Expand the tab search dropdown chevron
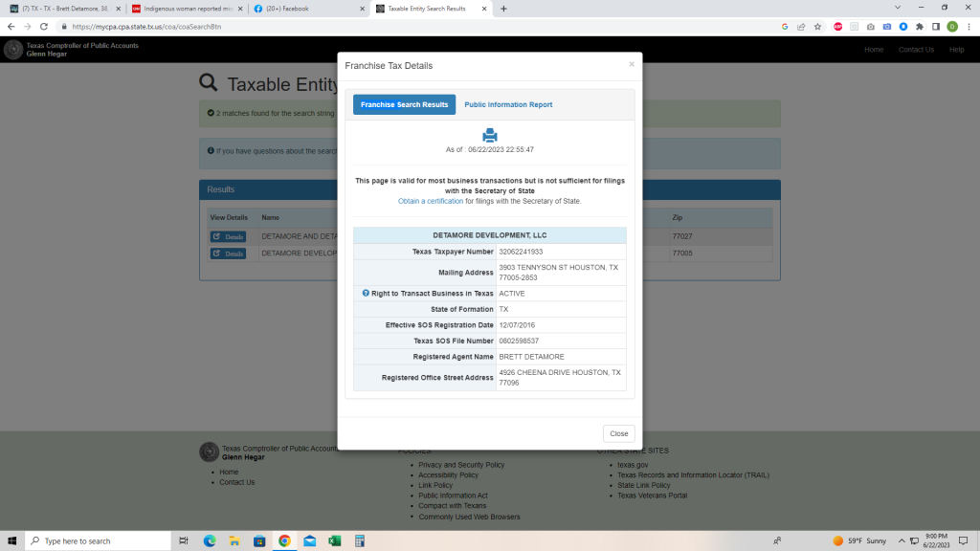The image size is (980, 551). [x=894, y=8]
